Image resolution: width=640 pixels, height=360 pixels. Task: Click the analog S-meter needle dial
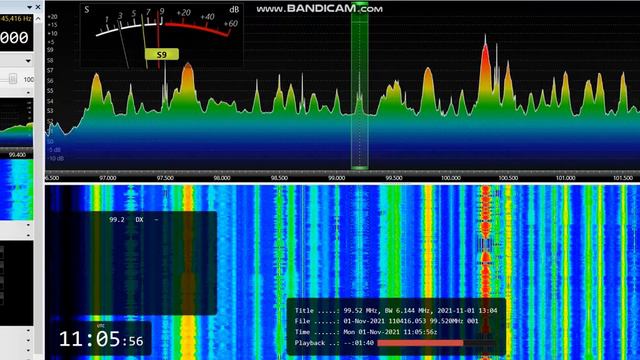coord(162,36)
